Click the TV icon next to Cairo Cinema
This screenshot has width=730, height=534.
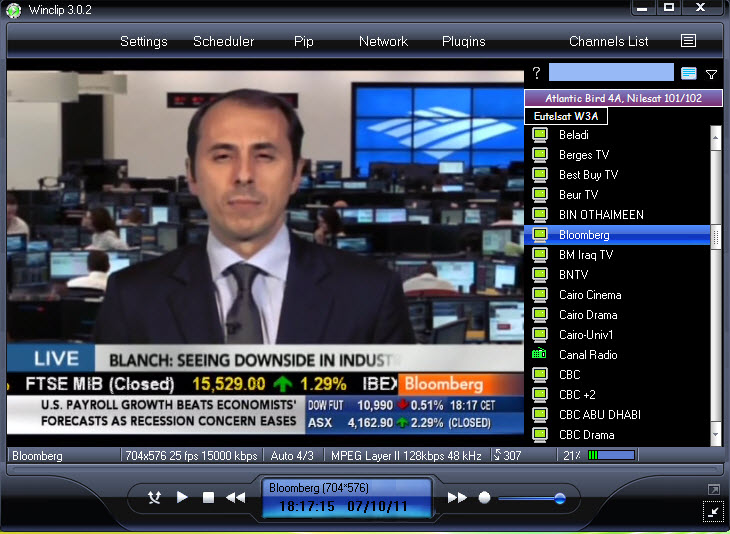tap(540, 295)
